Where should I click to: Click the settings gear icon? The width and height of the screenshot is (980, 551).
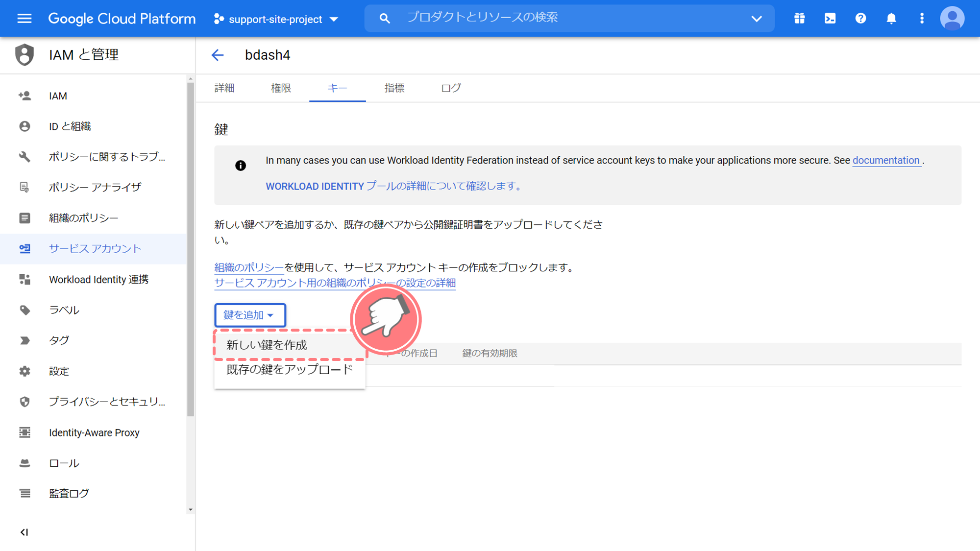pyautogui.click(x=24, y=371)
